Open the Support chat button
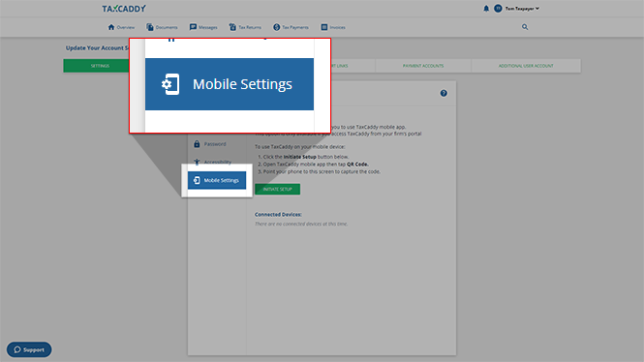644x362 pixels. point(29,349)
